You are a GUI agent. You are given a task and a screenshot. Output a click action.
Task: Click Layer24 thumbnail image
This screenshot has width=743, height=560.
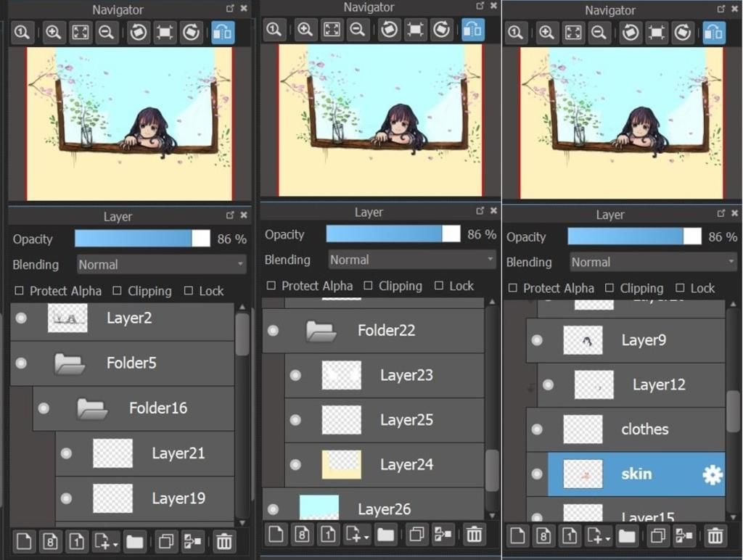point(341,465)
